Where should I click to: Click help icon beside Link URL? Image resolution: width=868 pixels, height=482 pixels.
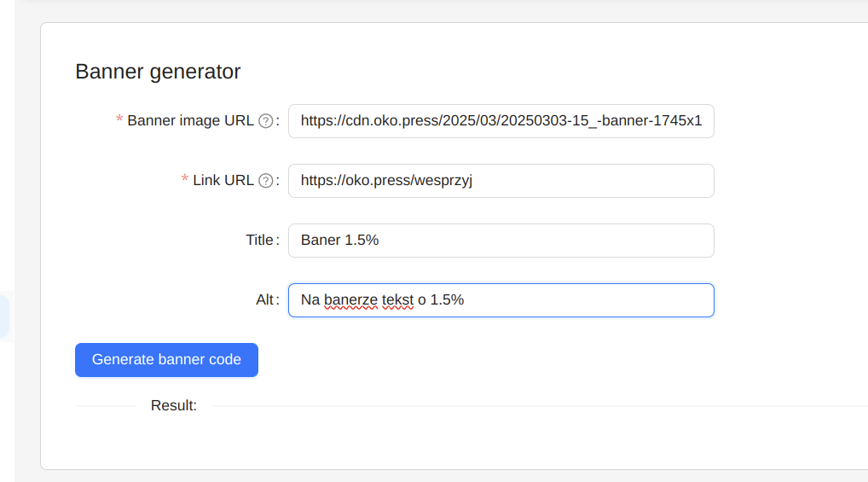(x=265, y=181)
